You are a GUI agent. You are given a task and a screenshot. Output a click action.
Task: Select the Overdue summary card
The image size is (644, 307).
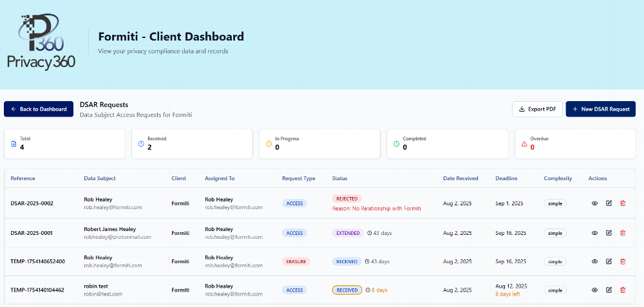[x=574, y=144]
